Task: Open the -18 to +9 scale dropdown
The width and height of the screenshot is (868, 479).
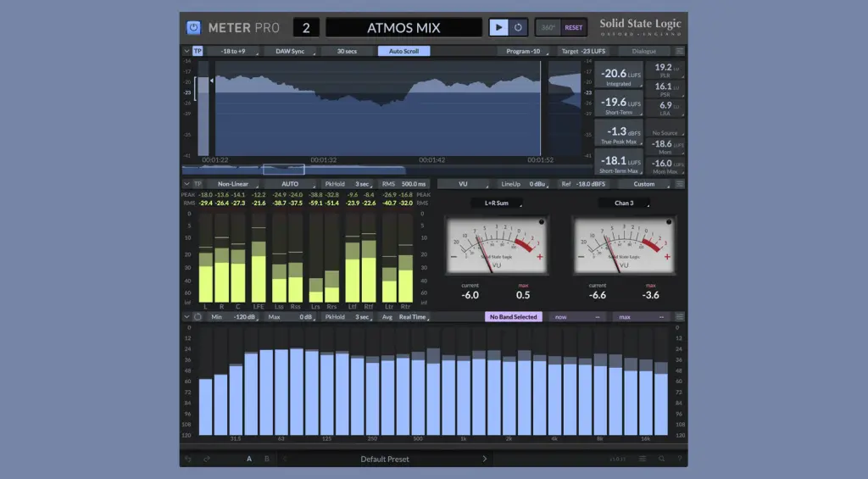Action: point(233,51)
